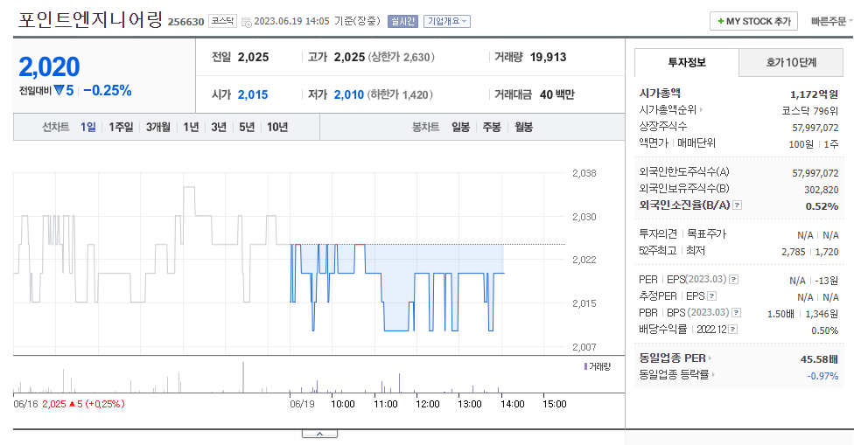Toggle the 실시간 realtime badge
This screenshot has width=868, height=445.
coord(402,21)
